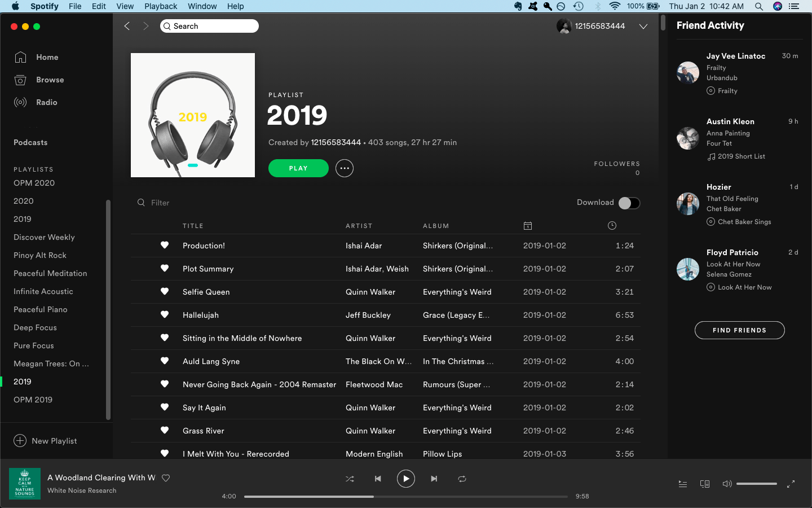Click the green PLAY button
The height and width of the screenshot is (508, 812).
298,168
